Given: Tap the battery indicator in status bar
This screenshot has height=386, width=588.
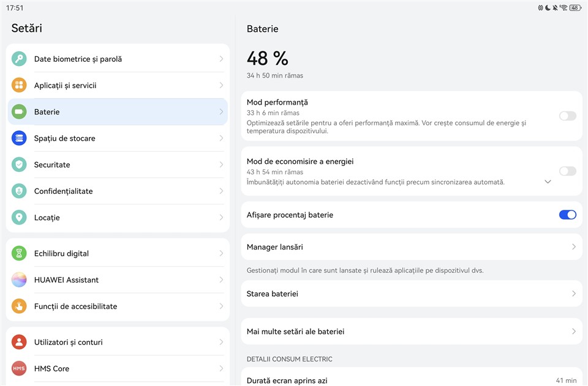Looking at the screenshot, I should [575, 8].
